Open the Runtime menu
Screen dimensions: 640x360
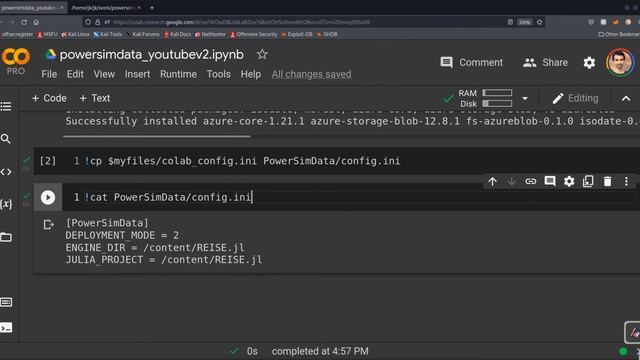tap(178, 74)
